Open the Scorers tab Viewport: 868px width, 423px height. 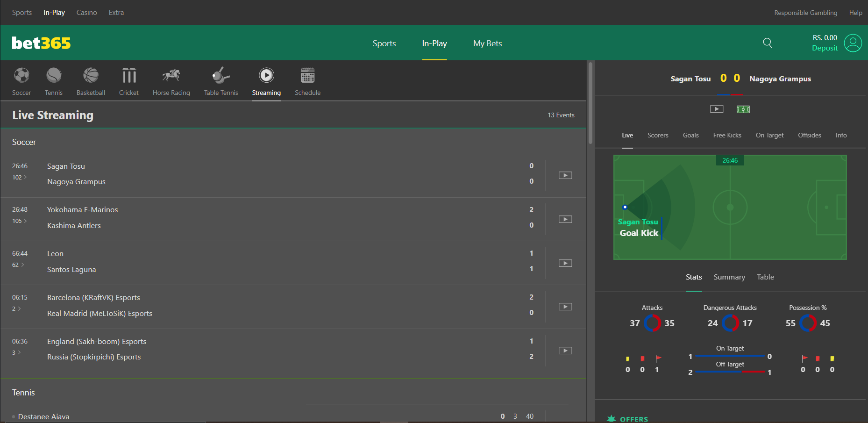[657, 135]
